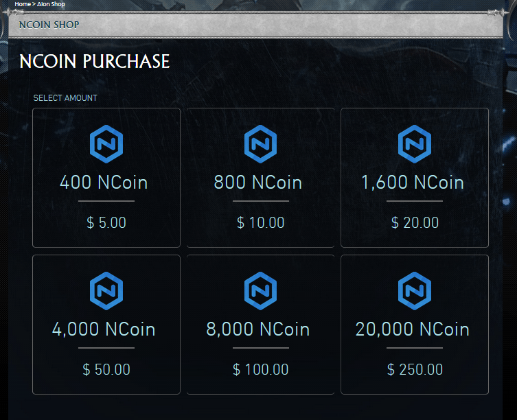Viewport: 517px width, 420px height.
Task: Open Aion Shop breadcrumb link
Action: (51, 4)
